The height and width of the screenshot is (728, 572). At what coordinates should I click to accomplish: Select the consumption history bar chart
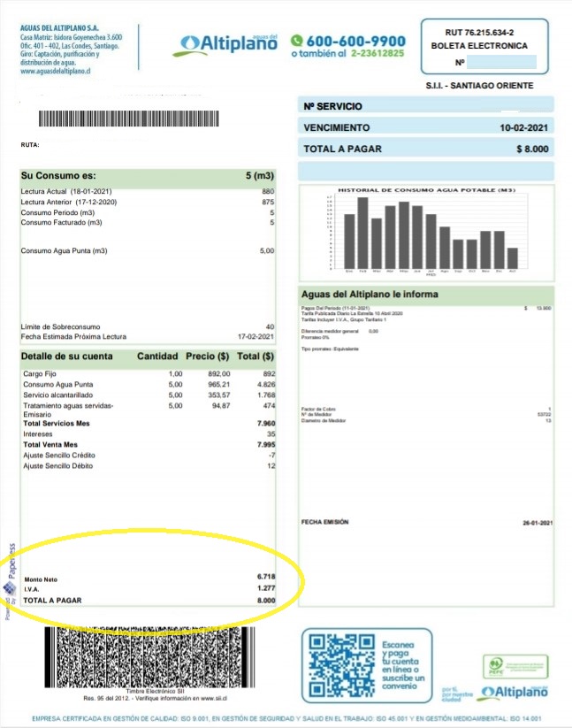coord(427,233)
